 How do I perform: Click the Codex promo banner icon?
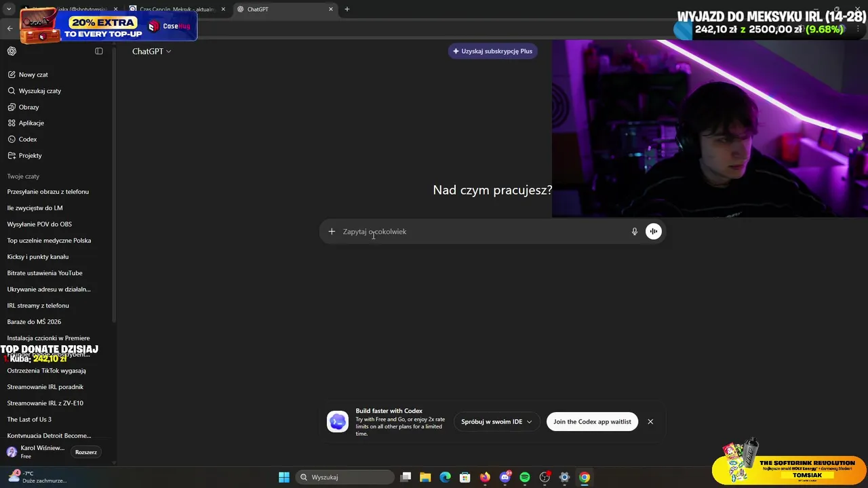[x=338, y=422]
